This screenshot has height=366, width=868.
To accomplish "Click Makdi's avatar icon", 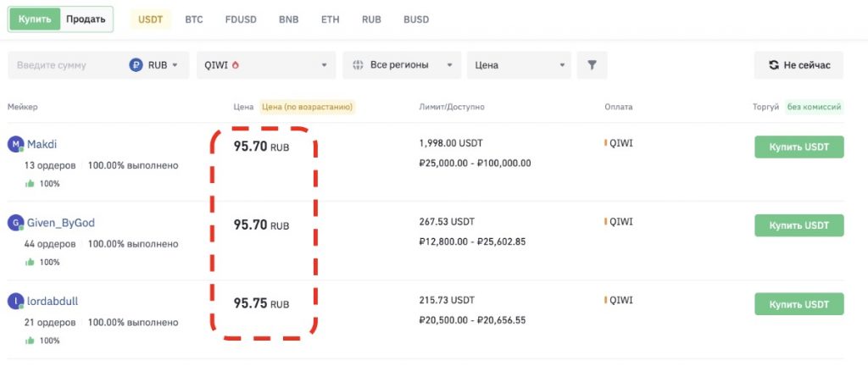I will coord(15,145).
